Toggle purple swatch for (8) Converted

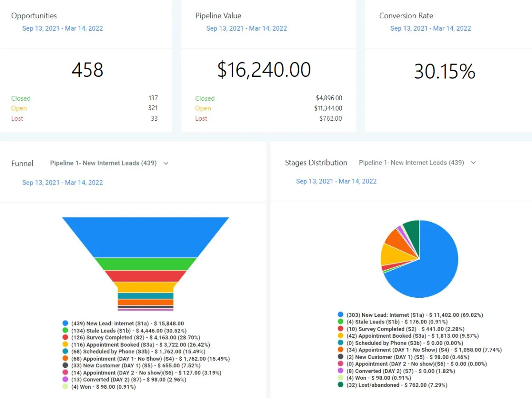tap(340, 371)
